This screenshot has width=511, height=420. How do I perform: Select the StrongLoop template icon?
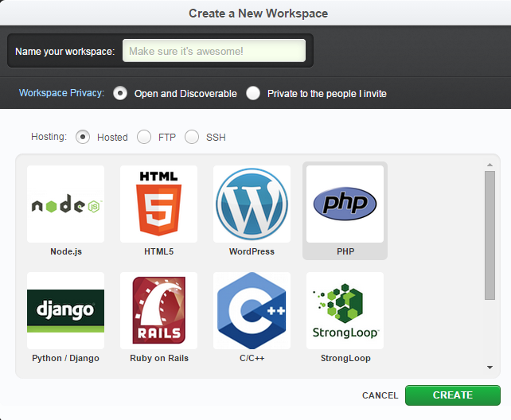coord(345,310)
